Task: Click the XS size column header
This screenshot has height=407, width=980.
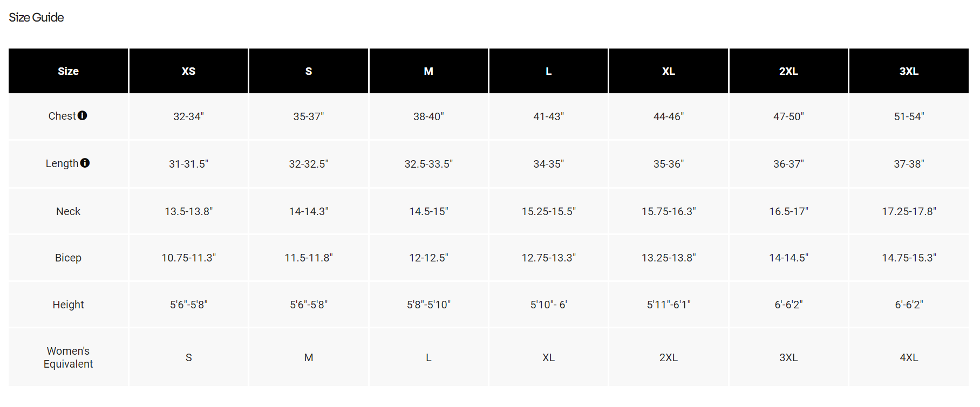Action: [188, 71]
